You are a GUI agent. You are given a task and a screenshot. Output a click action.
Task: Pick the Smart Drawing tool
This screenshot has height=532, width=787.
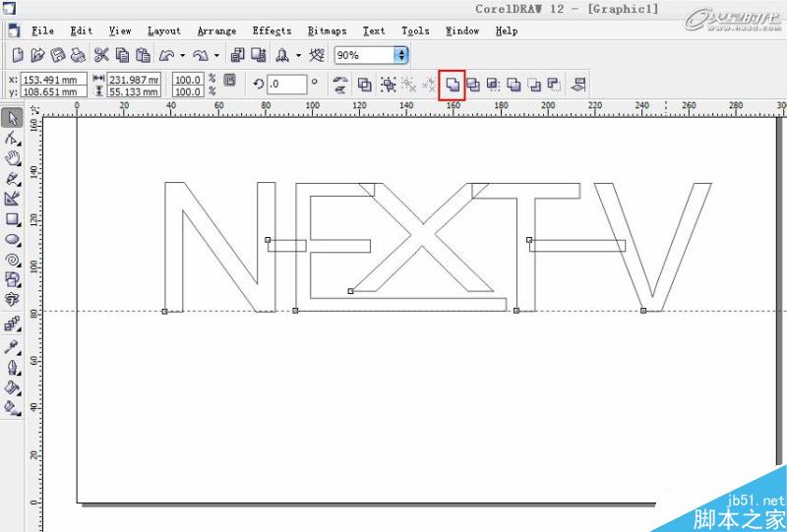12,199
